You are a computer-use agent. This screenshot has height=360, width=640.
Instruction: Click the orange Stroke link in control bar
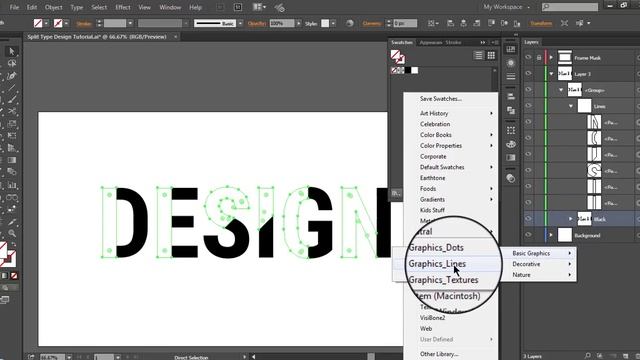(x=84, y=24)
